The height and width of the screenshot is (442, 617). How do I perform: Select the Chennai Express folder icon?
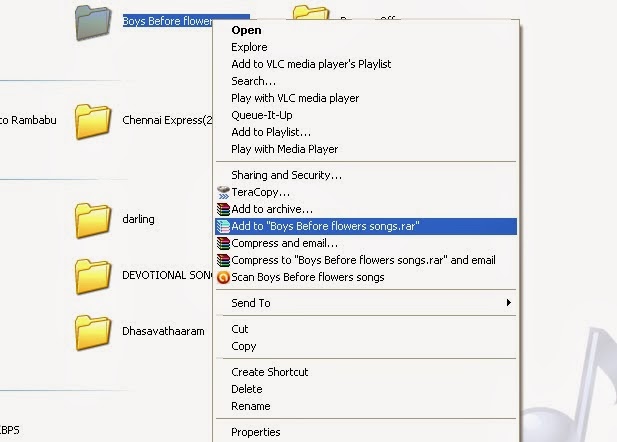click(92, 121)
